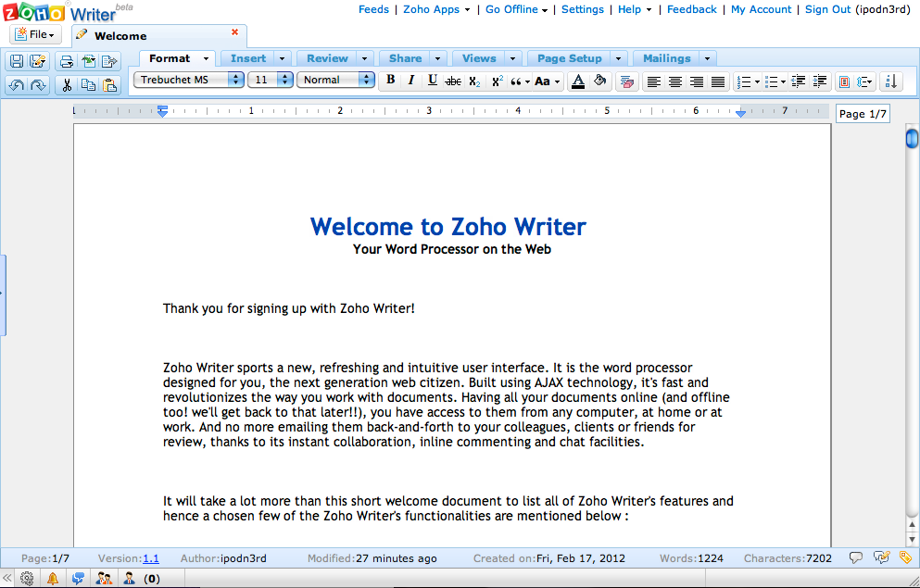The width and height of the screenshot is (920, 588).
Task: Click the Import document icon
Action: pos(88,61)
